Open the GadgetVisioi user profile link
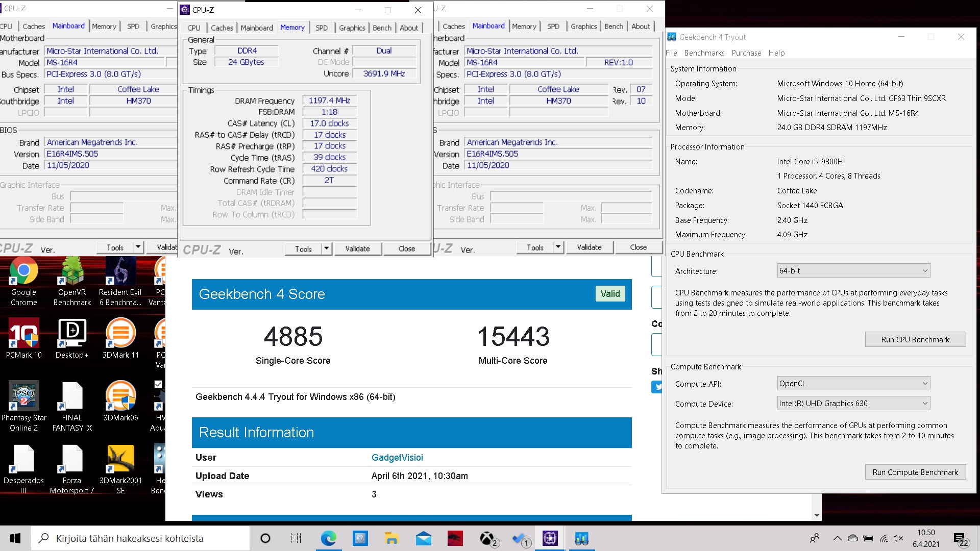 [x=397, y=458]
